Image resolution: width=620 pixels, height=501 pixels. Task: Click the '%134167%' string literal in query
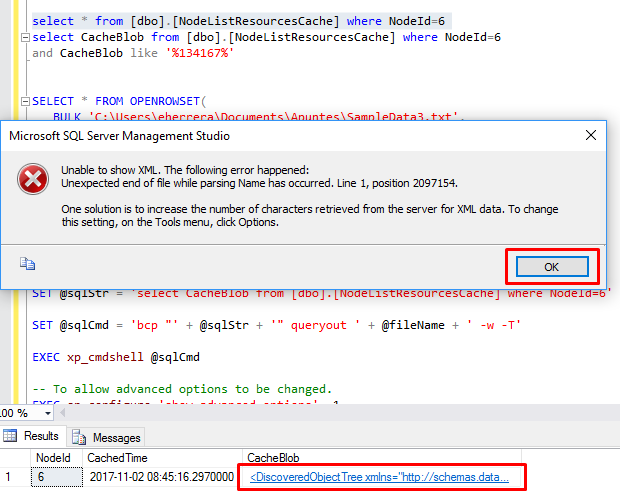(x=200, y=53)
